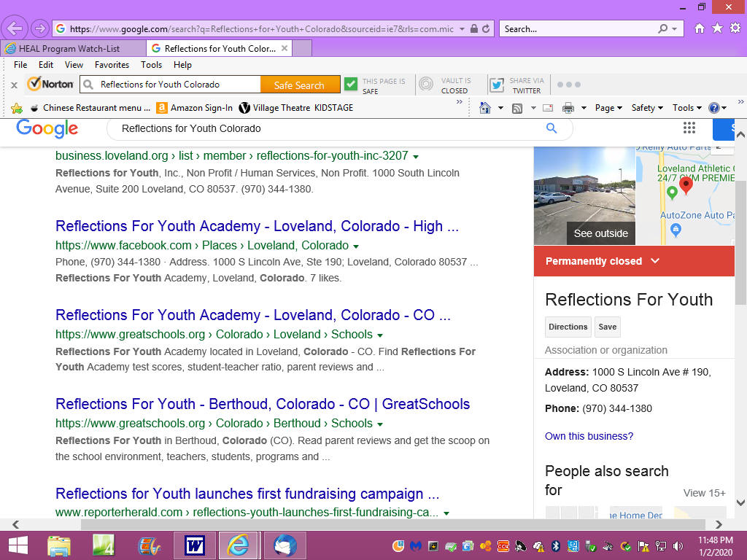Viewport: 747px width, 560px height.
Task: Click the Print icon in command bar
Action: click(x=568, y=109)
